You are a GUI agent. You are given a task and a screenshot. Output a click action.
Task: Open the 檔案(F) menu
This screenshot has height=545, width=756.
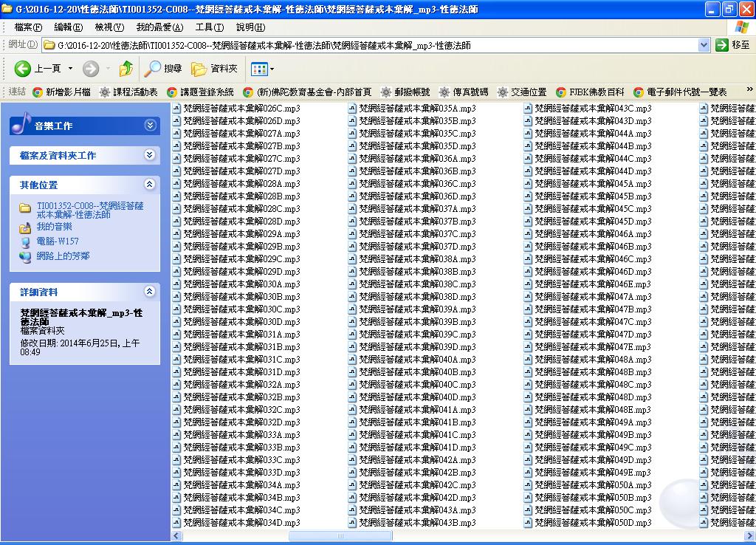click(x=28, y=27)
